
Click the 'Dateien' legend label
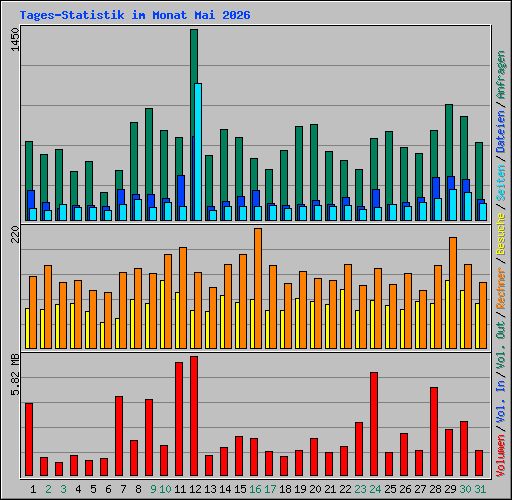coord(501,132)
